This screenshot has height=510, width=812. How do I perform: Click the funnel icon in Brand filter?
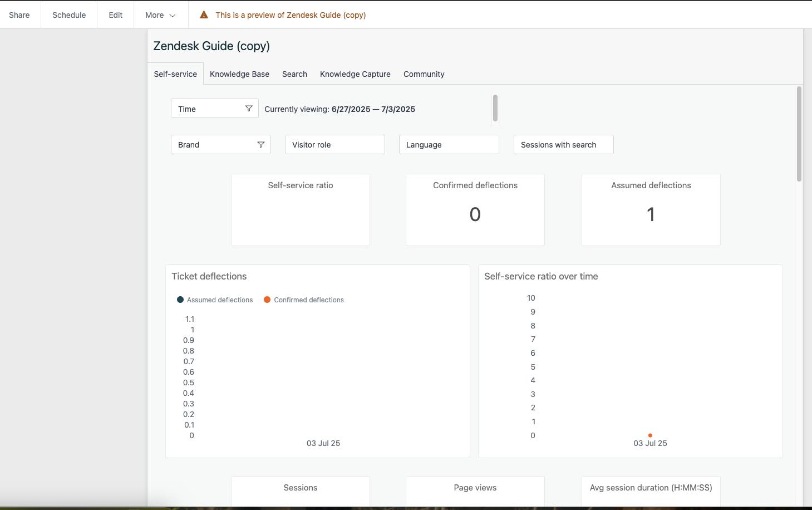pyautogui.click(x=260, y=145)
